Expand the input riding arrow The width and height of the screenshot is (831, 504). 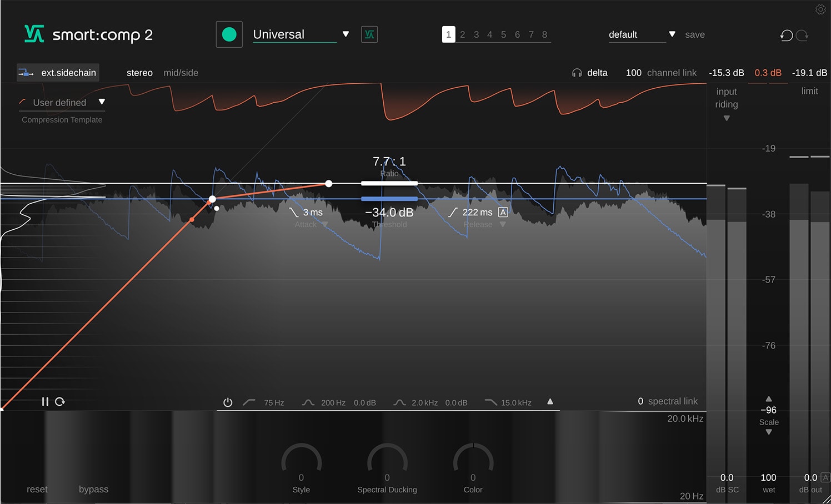point(727,118)
